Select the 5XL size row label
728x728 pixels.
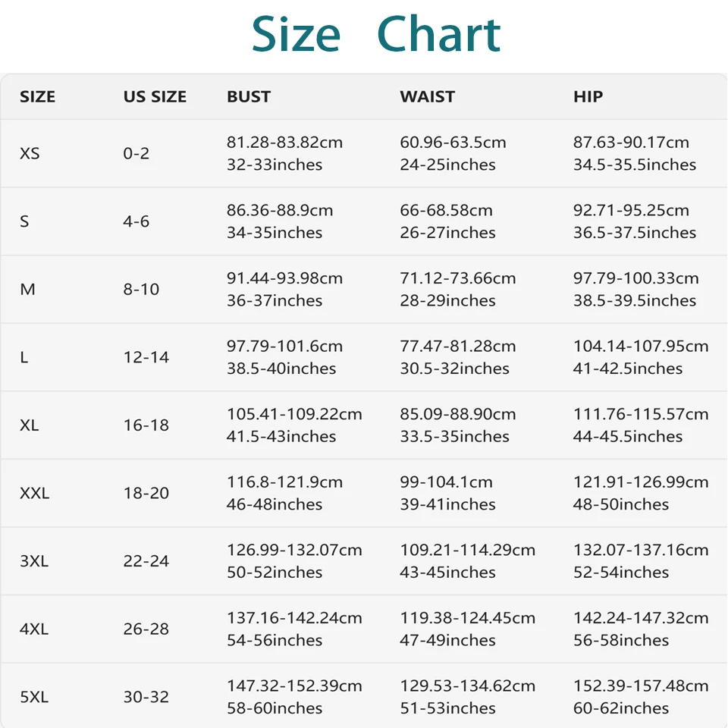[34, 697]
